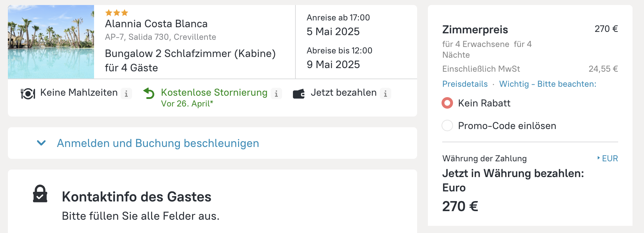Open info icon next to Jetzt bezahlen
The image size is (644, 233).
(385, 94)
